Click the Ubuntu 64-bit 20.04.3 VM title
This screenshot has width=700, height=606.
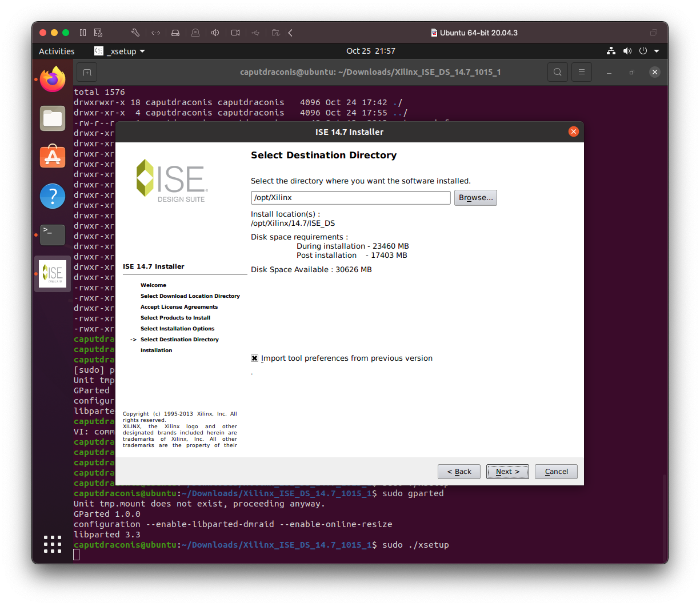click(479, 33)
